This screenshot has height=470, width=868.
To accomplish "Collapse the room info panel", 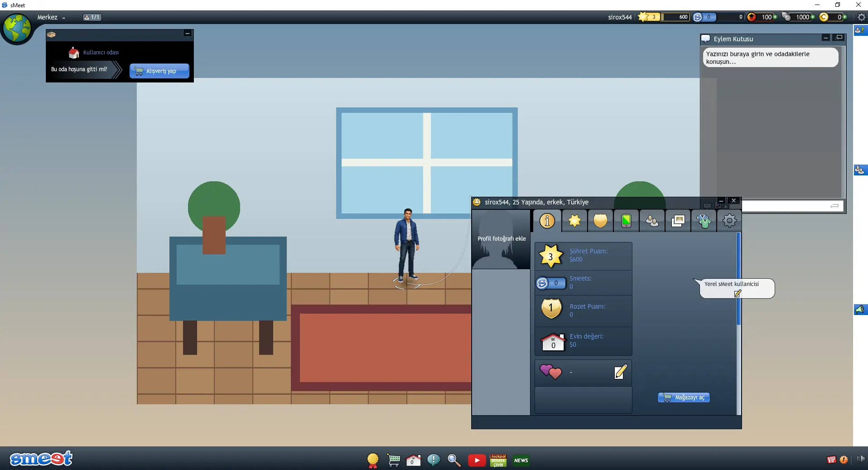I will (x=187, y=34).
